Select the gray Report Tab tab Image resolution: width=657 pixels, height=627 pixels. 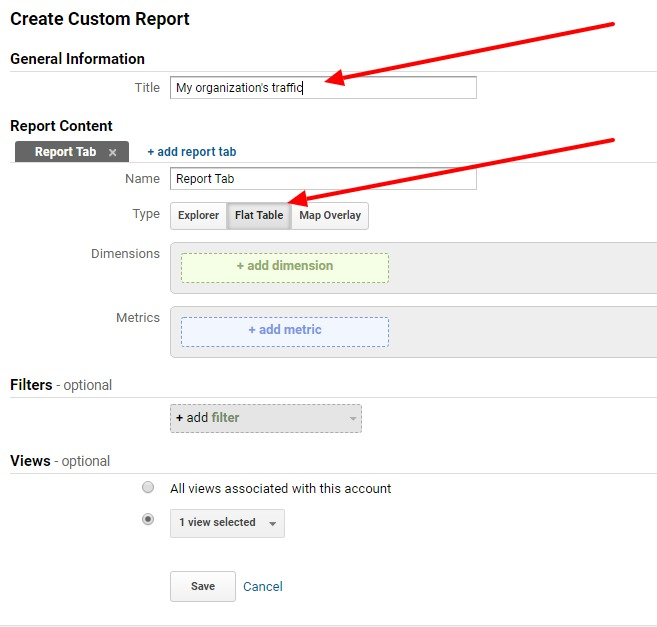tap(66, 152)
